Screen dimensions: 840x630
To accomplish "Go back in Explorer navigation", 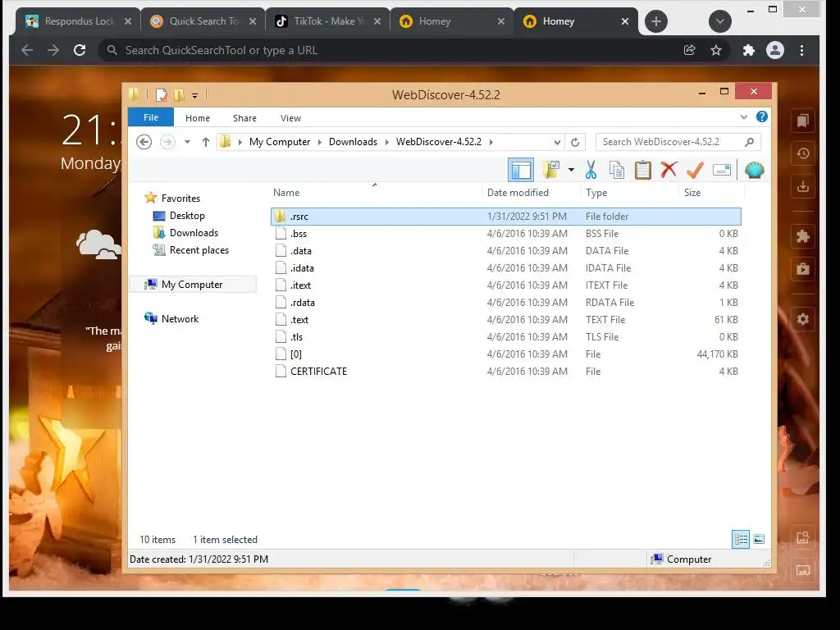I will coord(144,142).
